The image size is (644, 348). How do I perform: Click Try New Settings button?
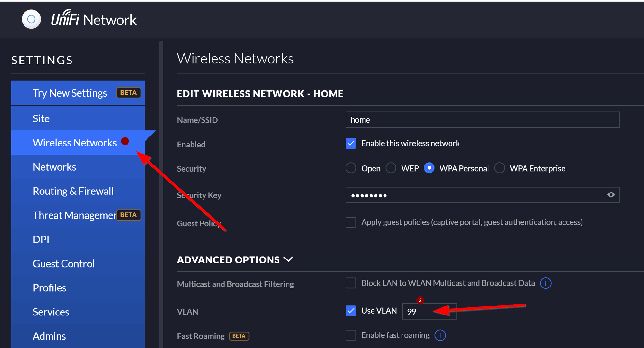(70, 93)
